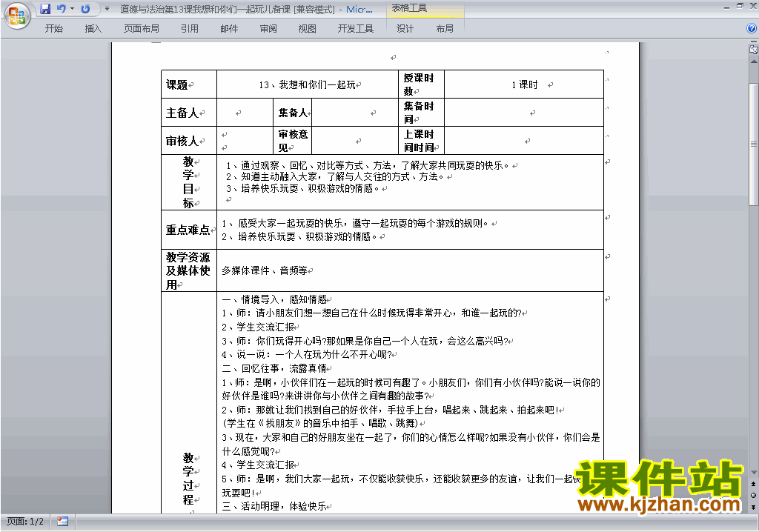759x532 pixels.
Task: Click the 页面: 1/2 status bar indicator
Action: pyautogui.click(x=24, y=522)
